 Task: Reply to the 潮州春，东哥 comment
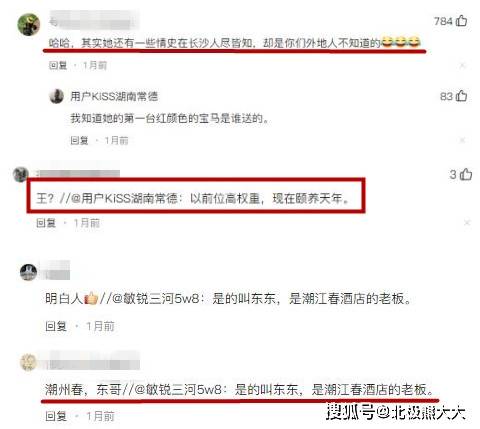click(56, 416)
